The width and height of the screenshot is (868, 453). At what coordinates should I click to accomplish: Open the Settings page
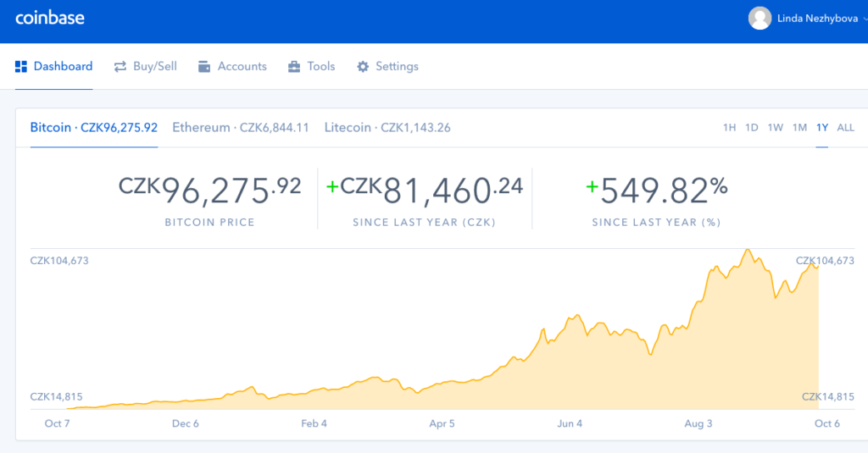pos(387,66)
